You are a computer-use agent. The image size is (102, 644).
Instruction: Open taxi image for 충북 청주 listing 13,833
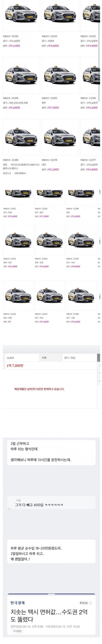point(18,240)
